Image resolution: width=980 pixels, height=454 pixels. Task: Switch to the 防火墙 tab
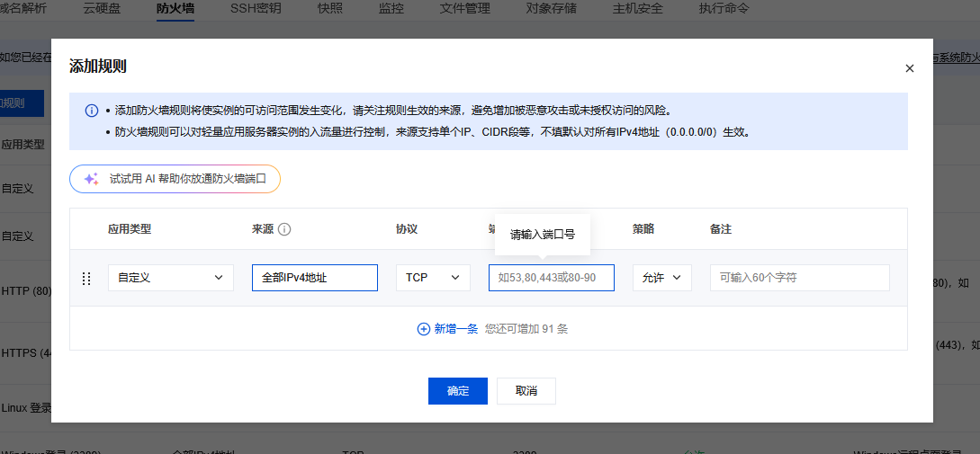click(175, 9)
